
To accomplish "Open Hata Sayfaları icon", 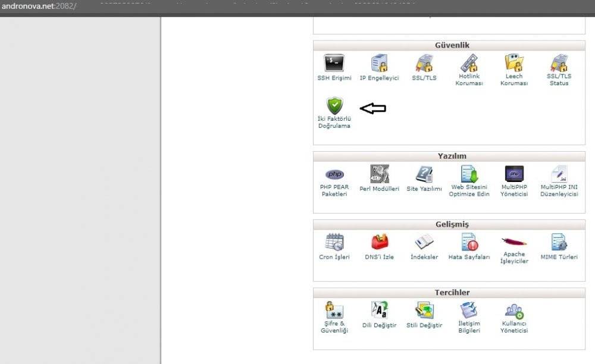I will tap(469, 242).
